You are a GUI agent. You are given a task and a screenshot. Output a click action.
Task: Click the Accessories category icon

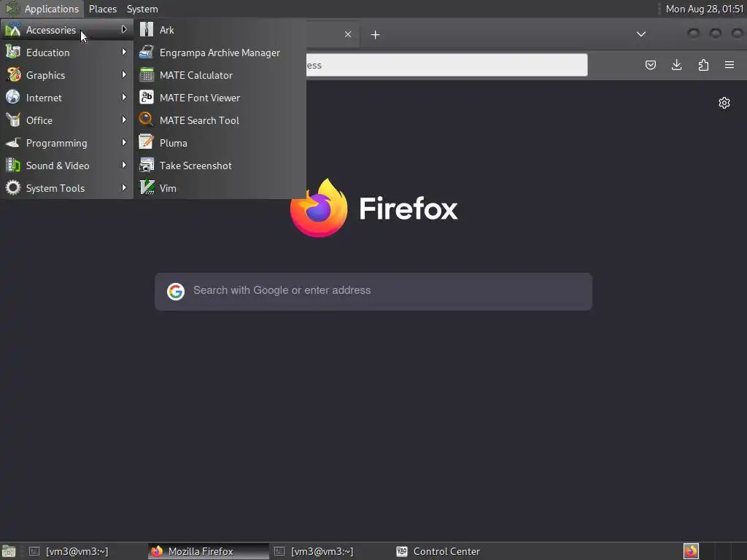(x=13, y=29)
